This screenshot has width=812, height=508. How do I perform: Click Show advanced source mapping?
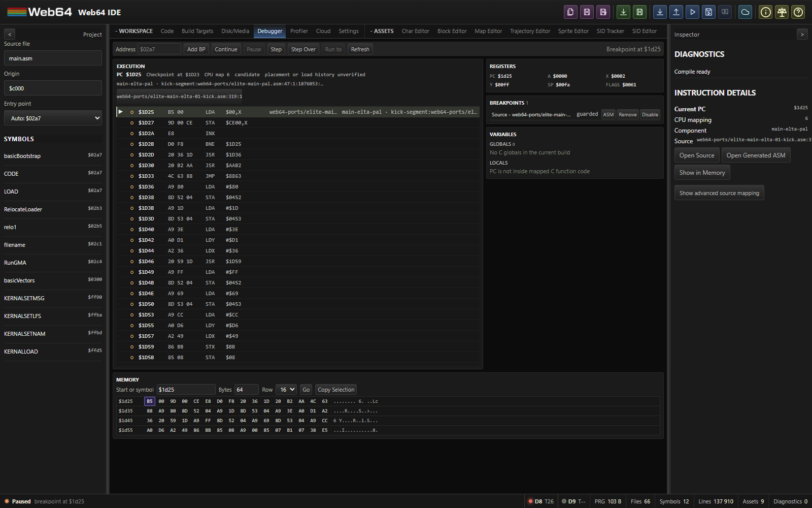[719, 193]
